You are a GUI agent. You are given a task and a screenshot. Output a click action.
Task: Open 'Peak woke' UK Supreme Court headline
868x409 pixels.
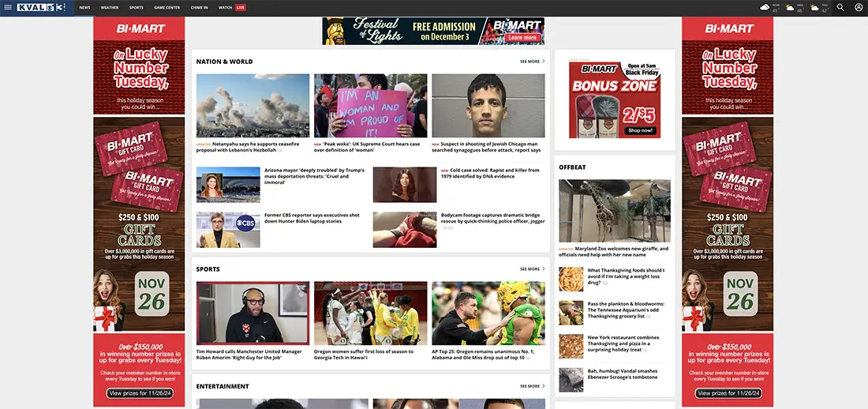[x=368, y=147]
